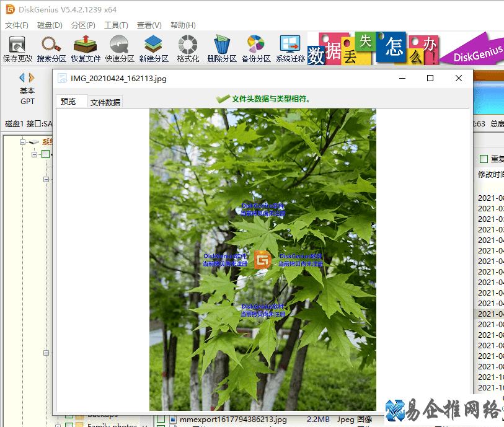Screen dimensions: 504x427
Task: Select the 预览 tab in preview window
Action: click(69, 102)
